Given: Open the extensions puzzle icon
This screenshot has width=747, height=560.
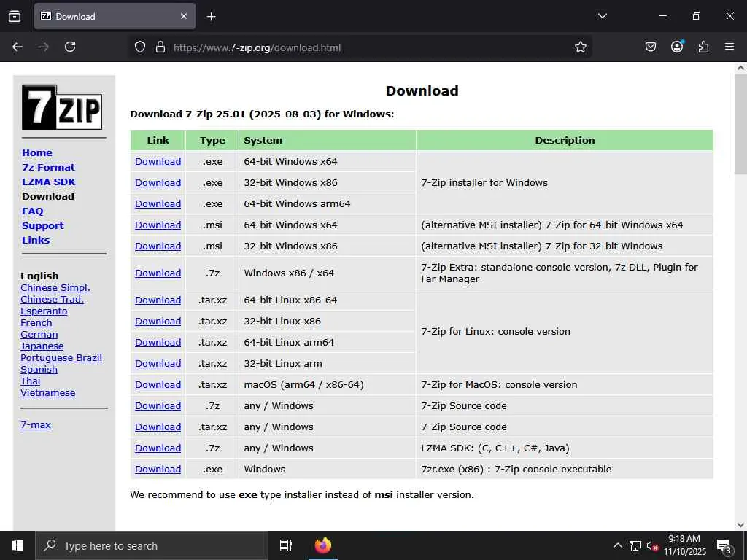Looking at the screenshot, I should [703, 47].
